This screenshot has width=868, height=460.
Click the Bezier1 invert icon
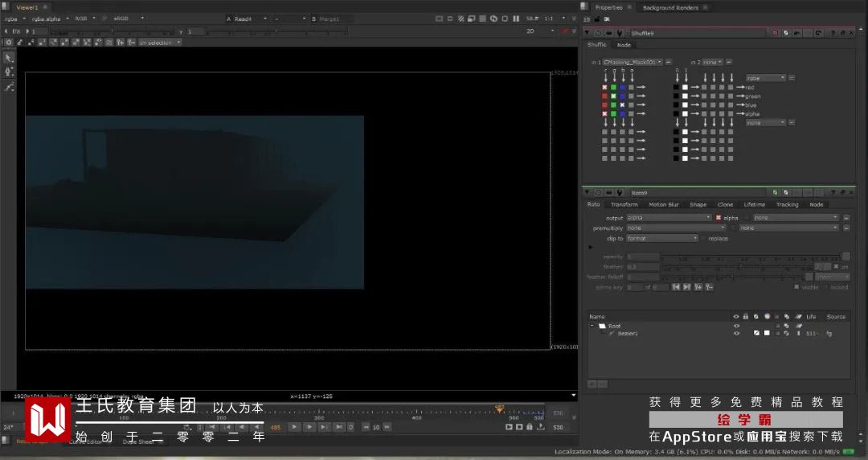[x=756, y=333]
